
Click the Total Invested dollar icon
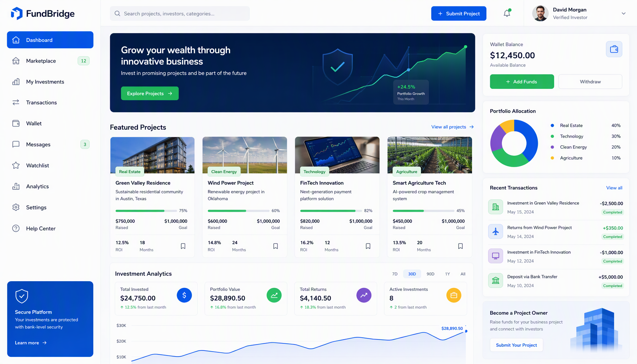184,295
